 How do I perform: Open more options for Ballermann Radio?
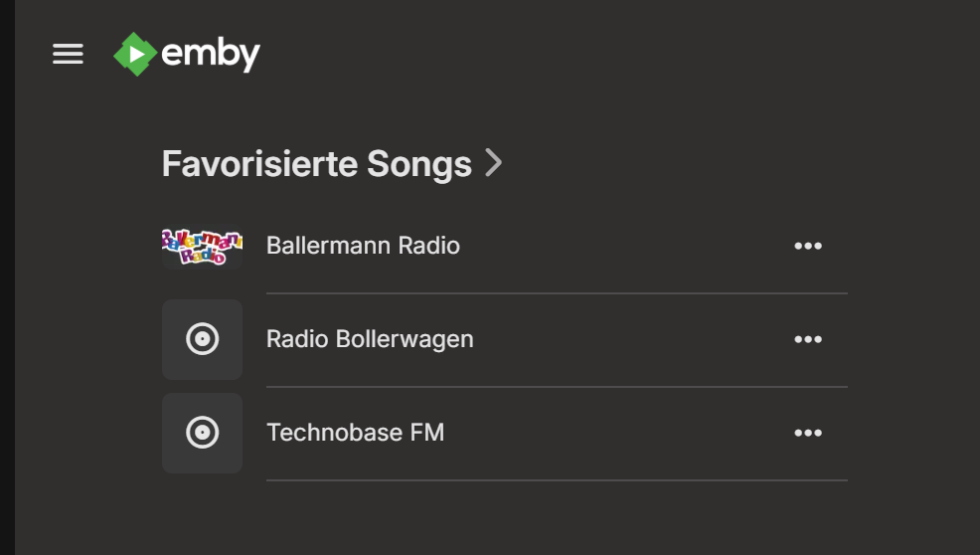(x=808, y=247)
